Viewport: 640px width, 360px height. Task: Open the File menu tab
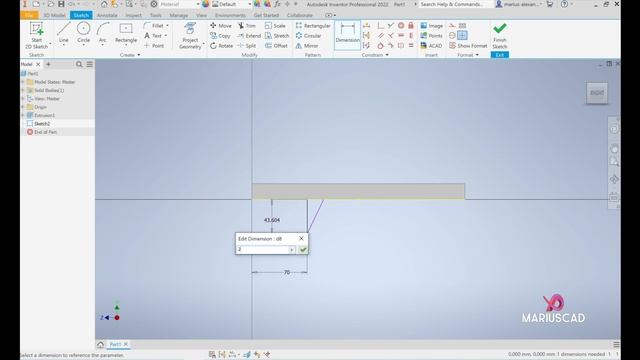click(29, 15)
